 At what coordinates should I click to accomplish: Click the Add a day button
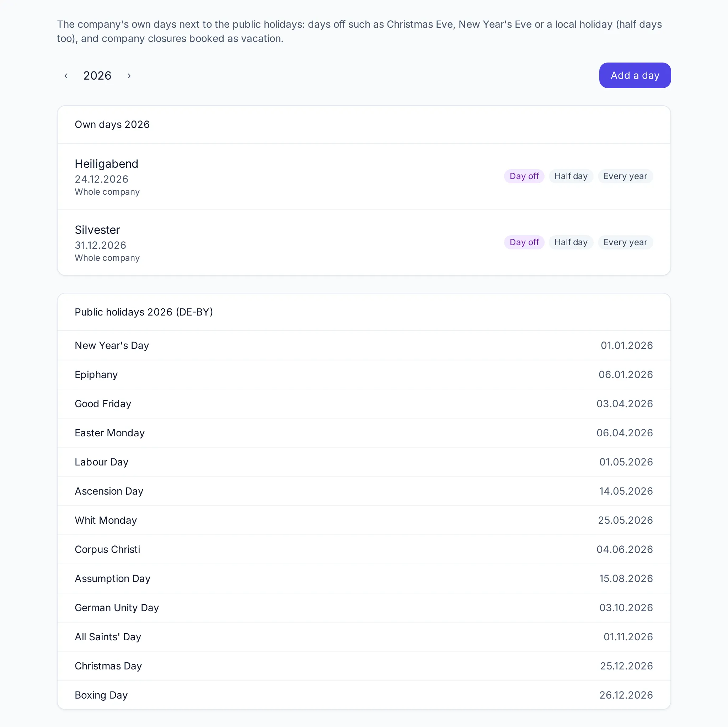click(x=635, y=75)
